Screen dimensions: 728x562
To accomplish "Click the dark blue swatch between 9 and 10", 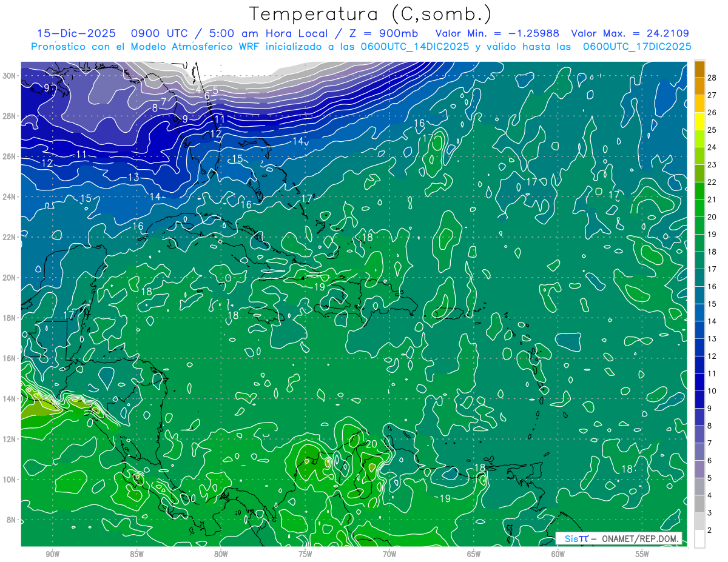I will point(699,400).
